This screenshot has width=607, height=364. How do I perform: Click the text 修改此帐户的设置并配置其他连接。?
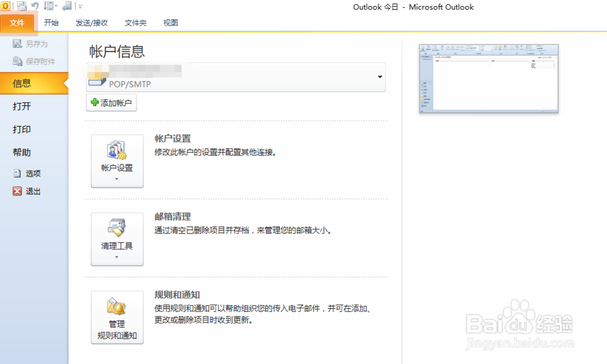[x=215, y=152]
